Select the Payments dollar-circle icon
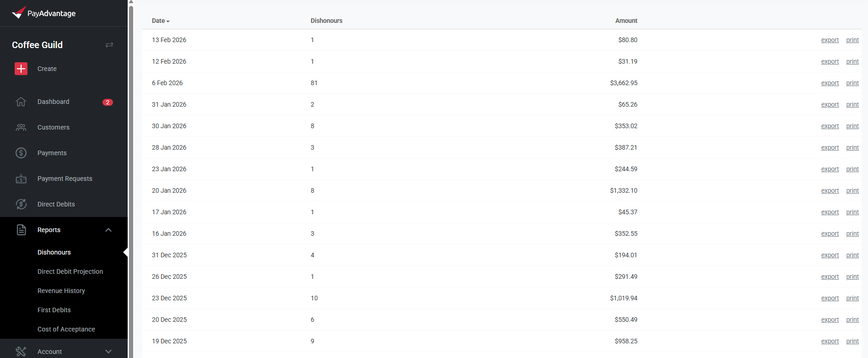868x358 pixels. (x=21, y=153)
